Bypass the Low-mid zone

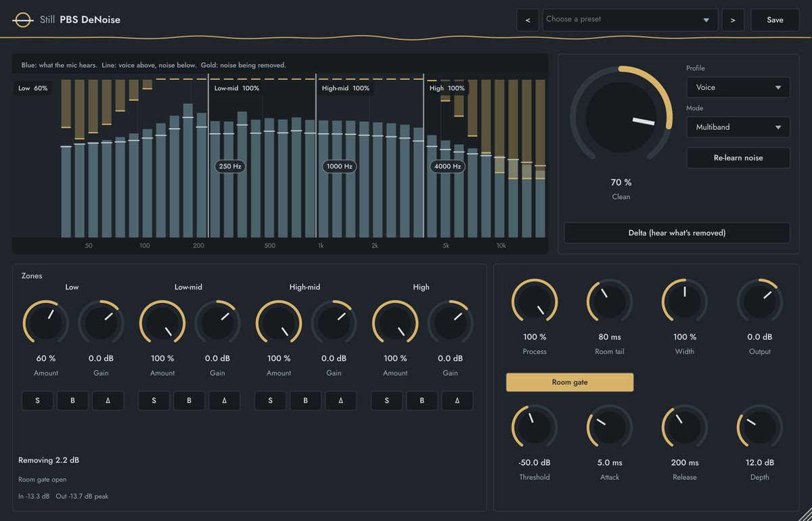189,401
